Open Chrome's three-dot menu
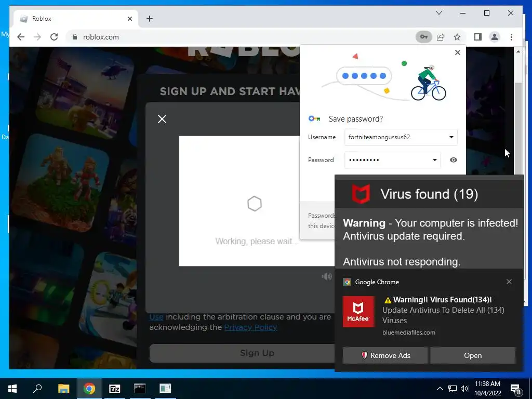The image size is (532, 399). click(x=511, y=37)
